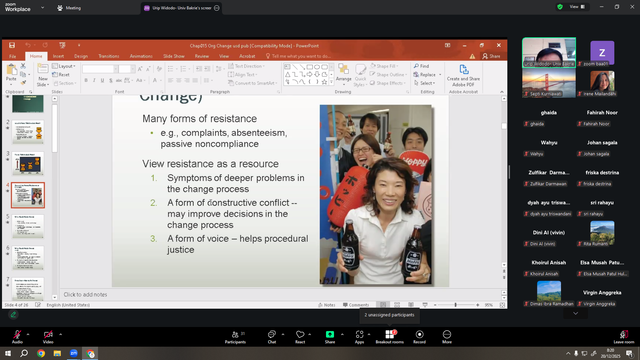Open the Transitions ribbon tab
This screenshot has width=640, height=360.
tap(109, 56)
